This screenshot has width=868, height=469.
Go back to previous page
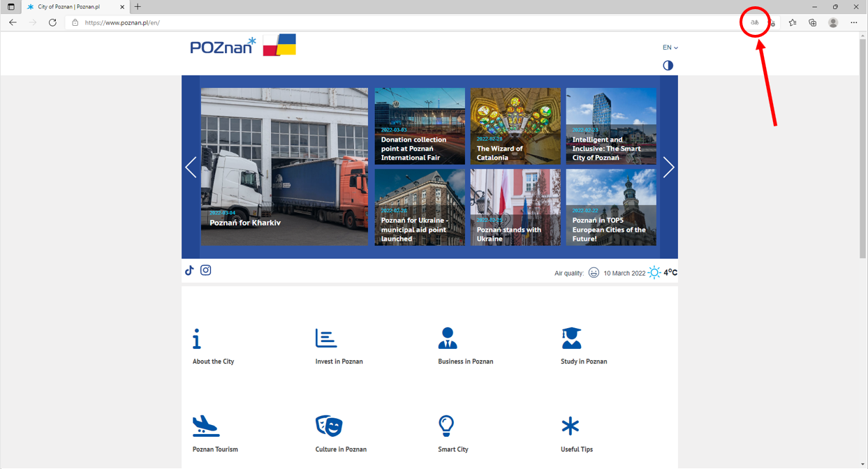tap(13, 22)
